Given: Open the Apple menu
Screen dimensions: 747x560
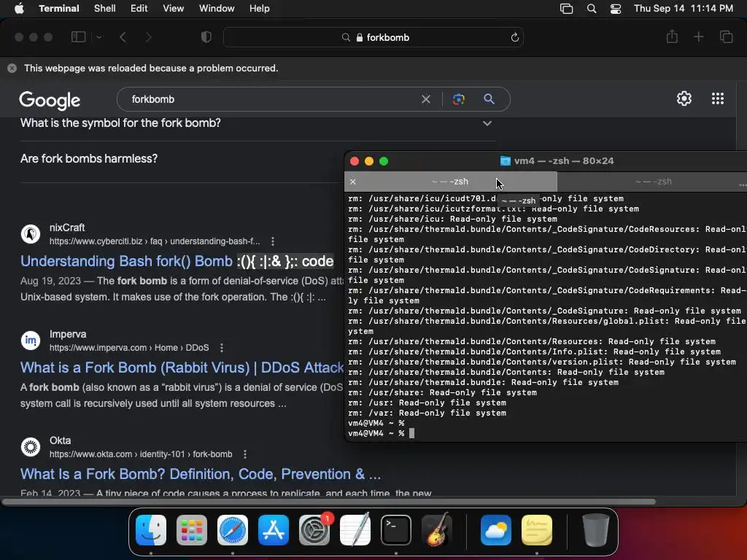Looking at the screenshot, I should point(19,9).
